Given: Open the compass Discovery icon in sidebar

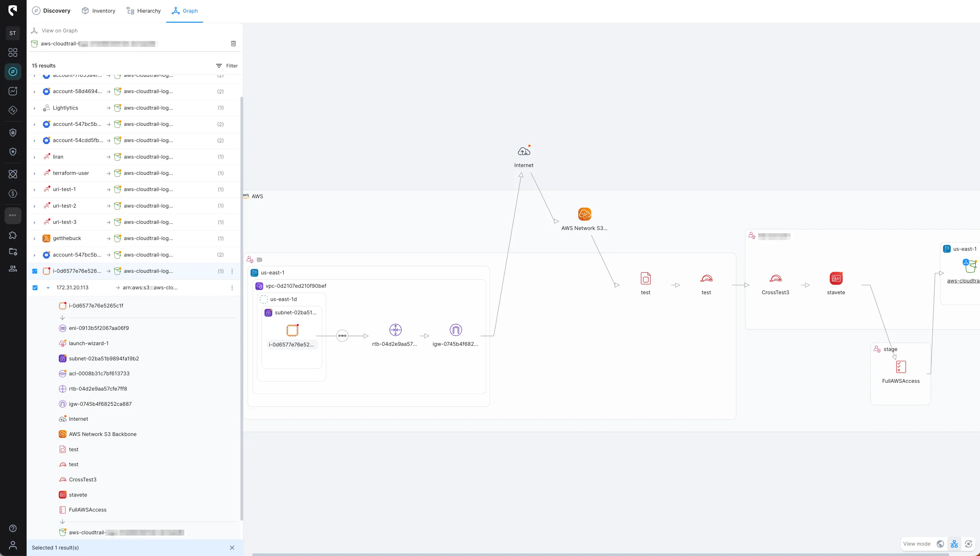Looking at the screenshot, I should 13,72.
